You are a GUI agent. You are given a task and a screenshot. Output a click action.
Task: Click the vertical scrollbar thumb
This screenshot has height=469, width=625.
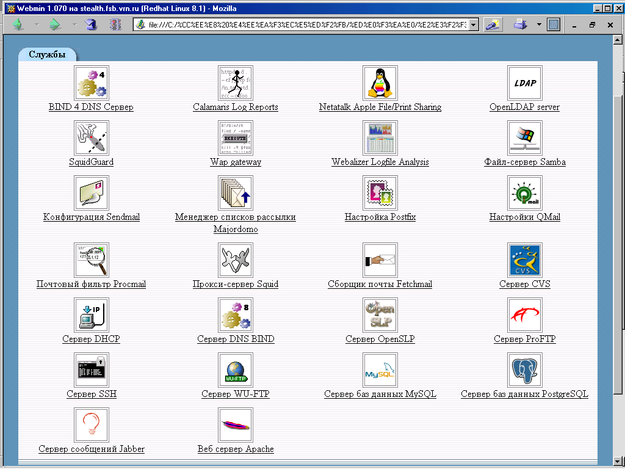tap(618, 246)
